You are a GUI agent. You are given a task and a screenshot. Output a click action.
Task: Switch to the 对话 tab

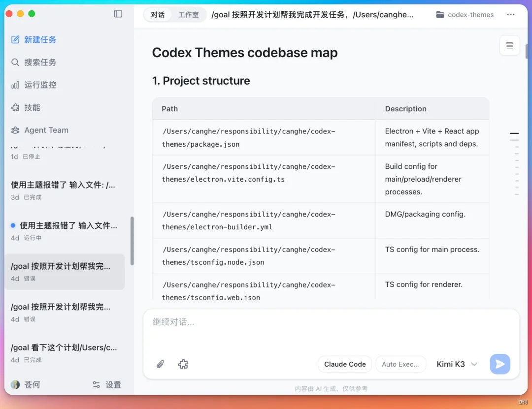pyautogui.click(x=158, y=15)
